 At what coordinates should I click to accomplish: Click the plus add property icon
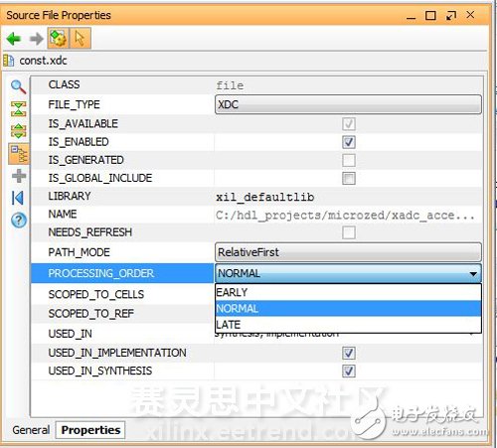(19, 176)
